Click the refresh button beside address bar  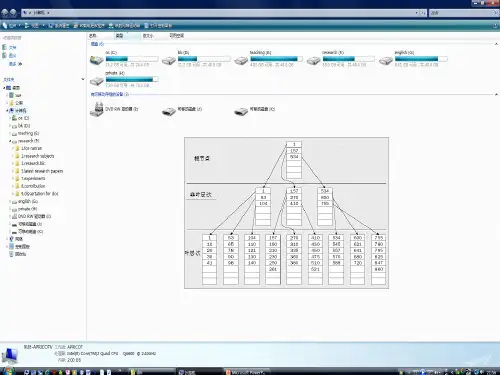pyautogui.click(x=423, y=13)
